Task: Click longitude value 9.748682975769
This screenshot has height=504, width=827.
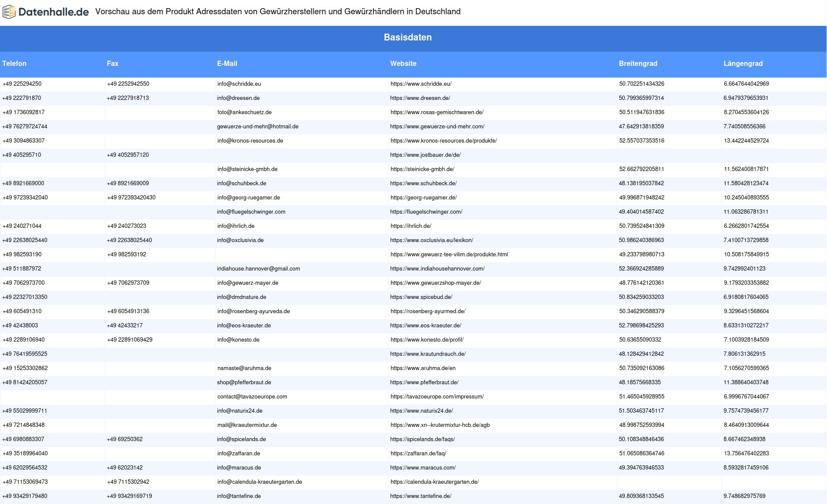Action: click(744, 496)
